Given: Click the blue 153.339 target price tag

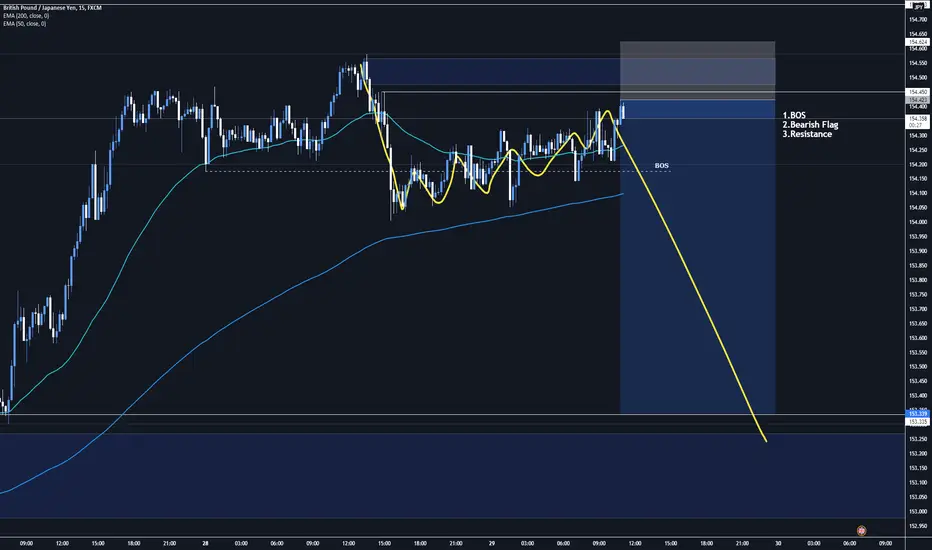Looking at the screenshot, I should point(918,414).
